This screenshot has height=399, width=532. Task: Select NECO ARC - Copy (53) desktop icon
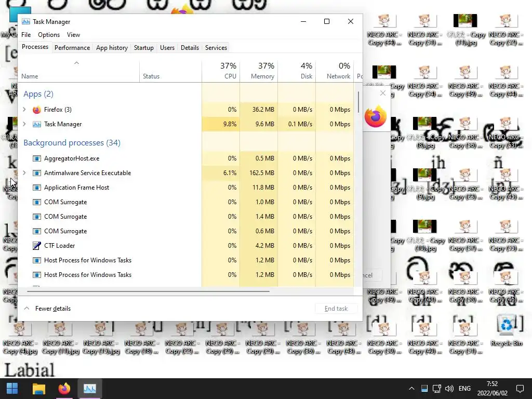pos(506,133)
